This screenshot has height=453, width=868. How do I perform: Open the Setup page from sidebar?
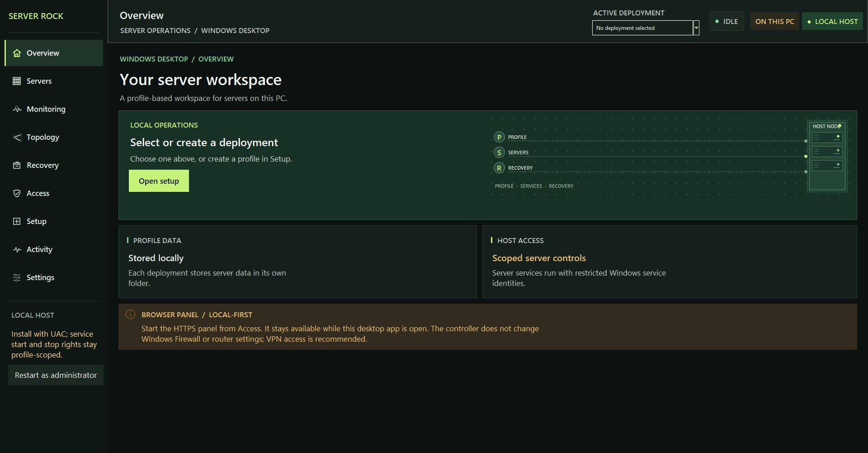click(54, 221)
